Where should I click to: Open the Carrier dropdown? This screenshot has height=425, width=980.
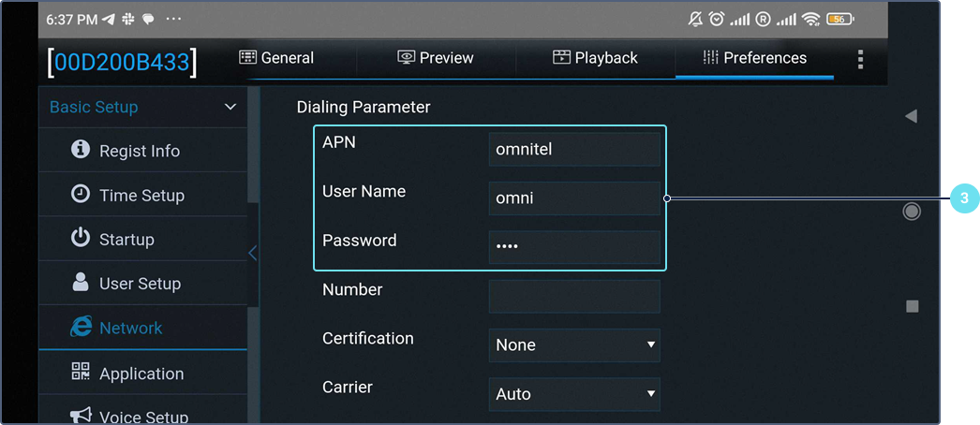tap(574, 394)
